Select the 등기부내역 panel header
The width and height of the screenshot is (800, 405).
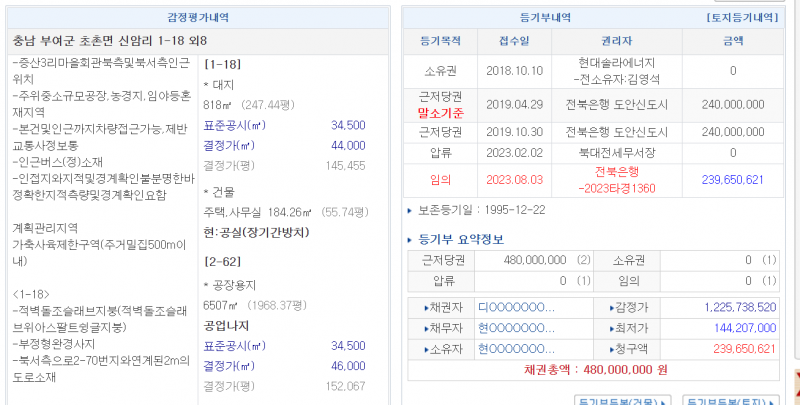pos(548,18)
